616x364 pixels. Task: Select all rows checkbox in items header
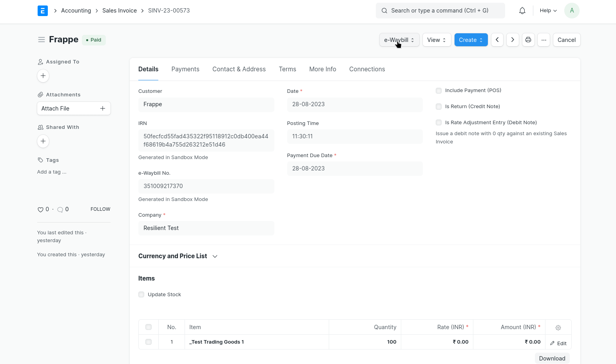tap(149, 327)
